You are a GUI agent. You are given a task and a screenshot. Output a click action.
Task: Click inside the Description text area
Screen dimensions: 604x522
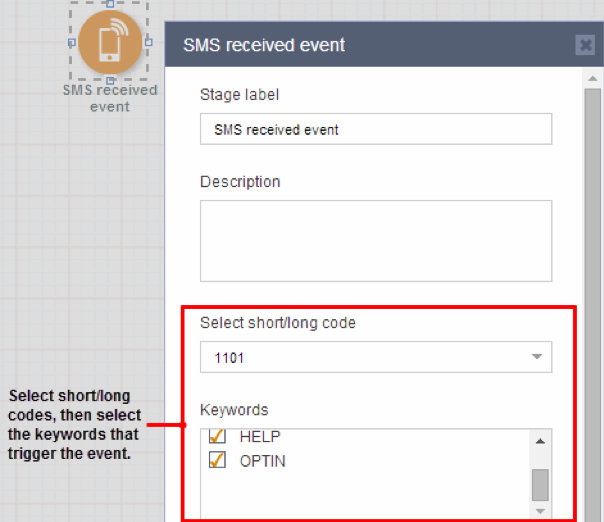375,240
